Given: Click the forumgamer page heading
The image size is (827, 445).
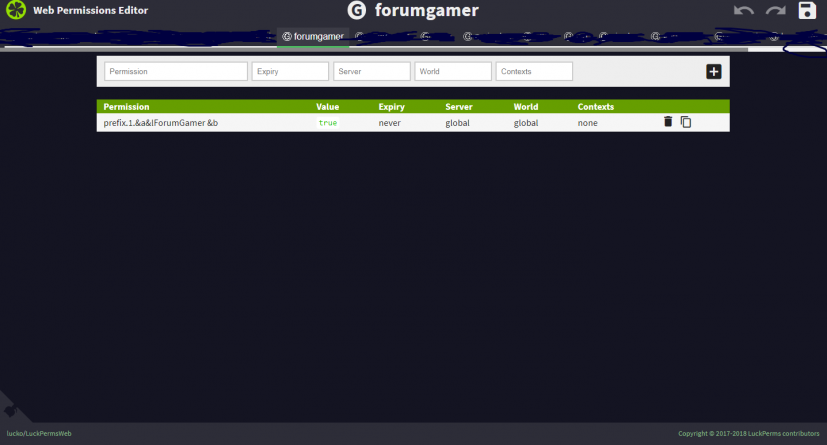Looking at the screenshot, I should pyautogui.click(x=427, y=10).
